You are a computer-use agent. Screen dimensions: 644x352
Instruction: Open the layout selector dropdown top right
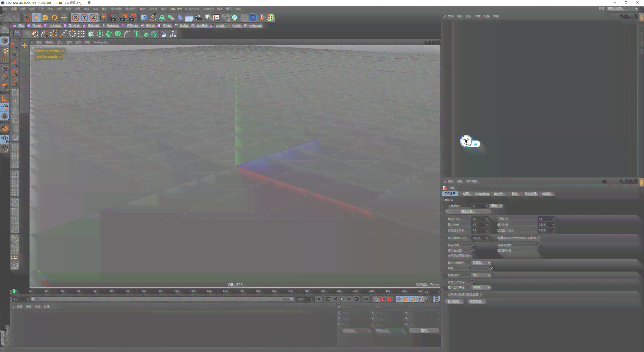click(x=623, y=9)
